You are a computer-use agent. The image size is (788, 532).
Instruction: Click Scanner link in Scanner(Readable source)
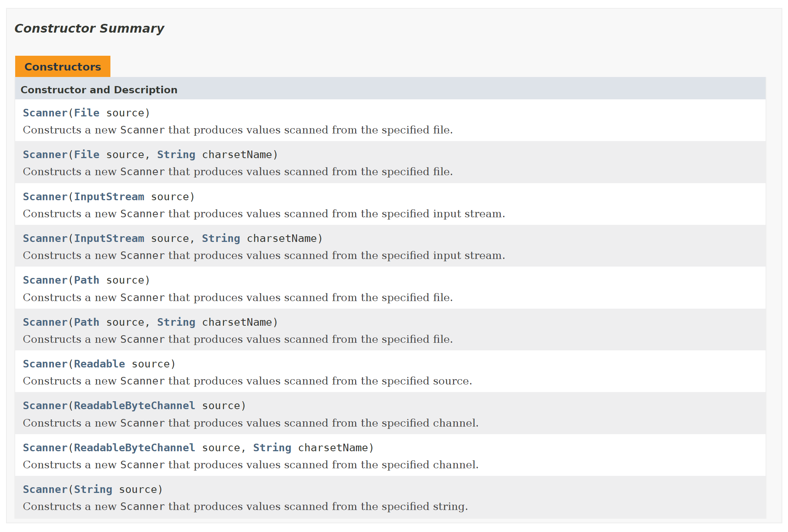45,364
